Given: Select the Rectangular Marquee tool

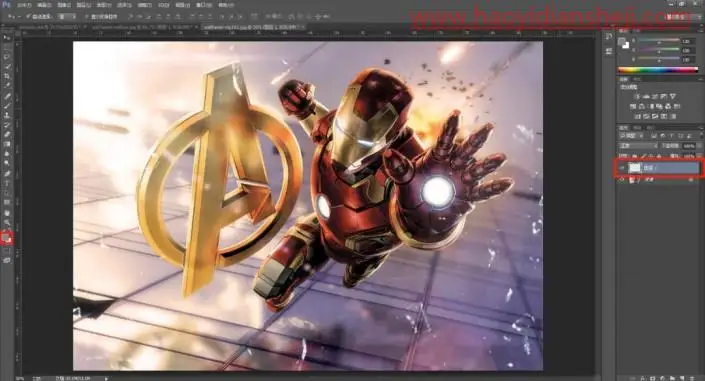Looking at the screenshot, I should (x=7, y=48).
